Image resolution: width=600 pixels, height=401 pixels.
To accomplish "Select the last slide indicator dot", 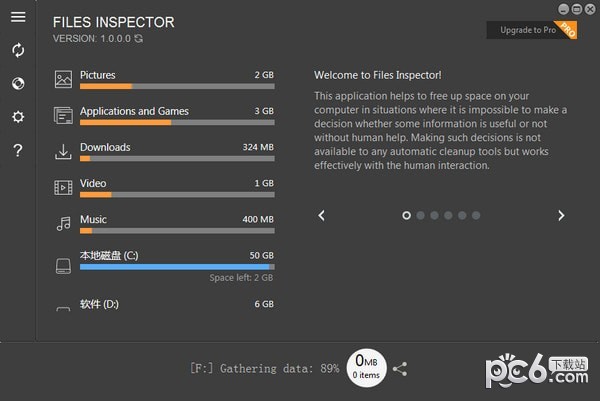I will point(476,215).
